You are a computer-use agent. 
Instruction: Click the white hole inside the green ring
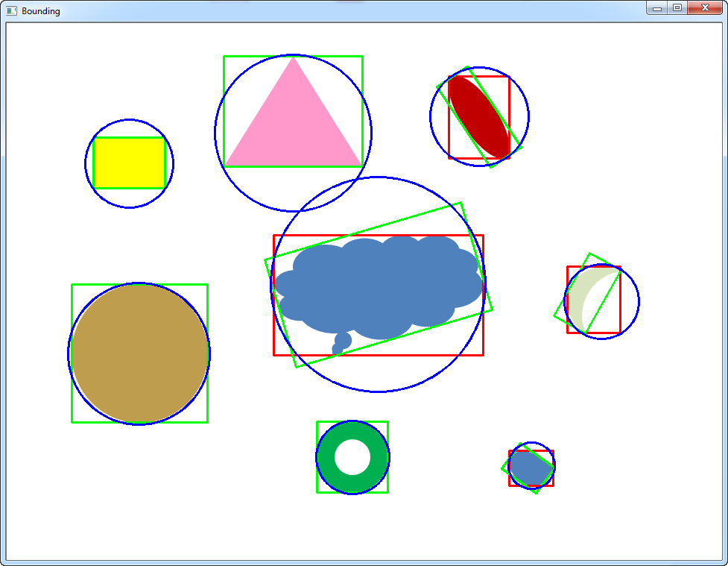(352, 457)
